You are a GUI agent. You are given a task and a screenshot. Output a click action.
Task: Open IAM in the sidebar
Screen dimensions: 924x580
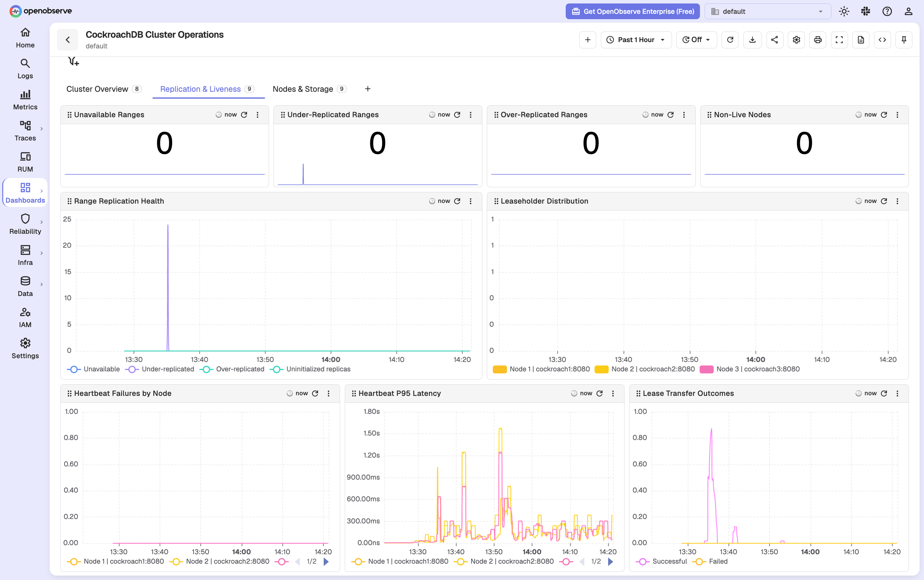click(25, 318)
